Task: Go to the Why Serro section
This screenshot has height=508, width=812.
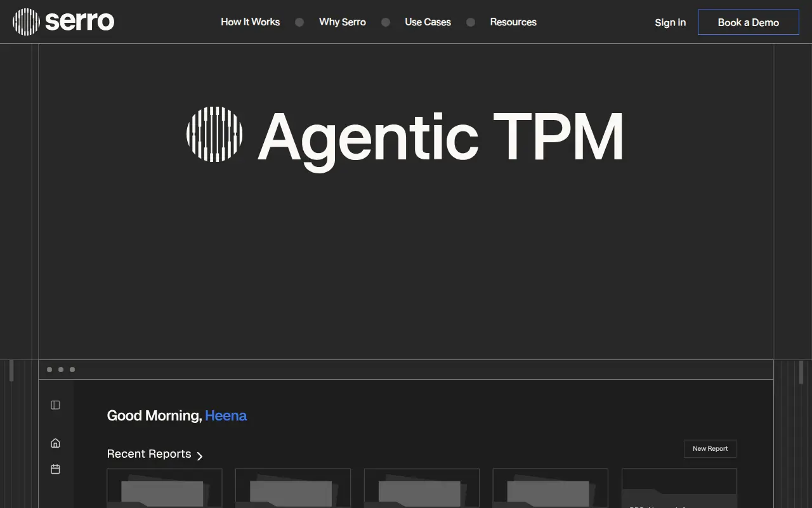Action: coord(343,22)
